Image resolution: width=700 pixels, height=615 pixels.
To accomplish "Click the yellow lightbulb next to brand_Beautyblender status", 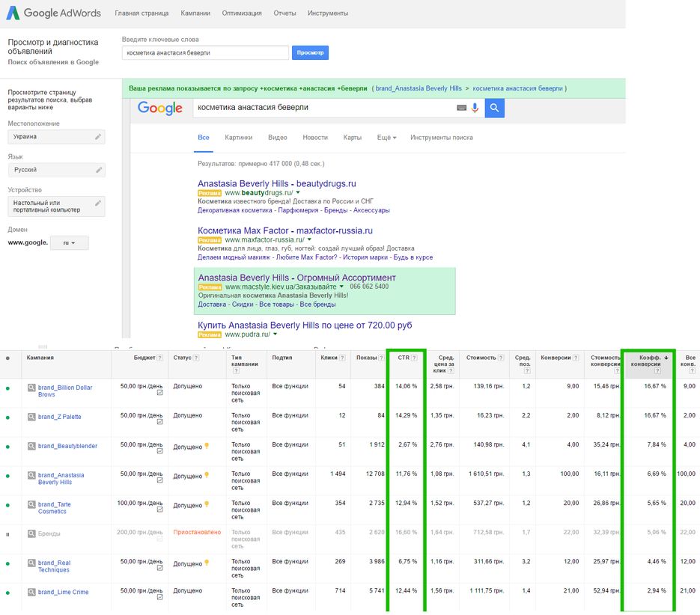I will (x=207, y=446).
